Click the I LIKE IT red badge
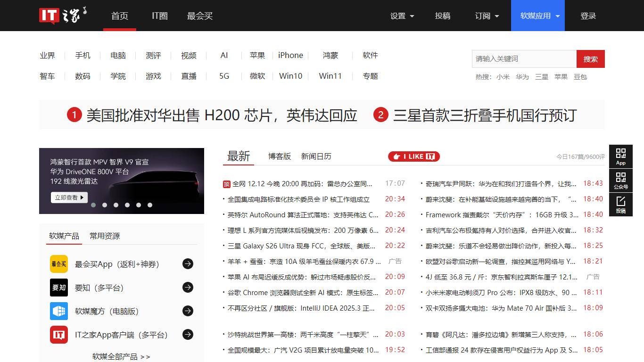Image resolution: width=644 pixels, height=362 pixels. click(x=414, y=156)
